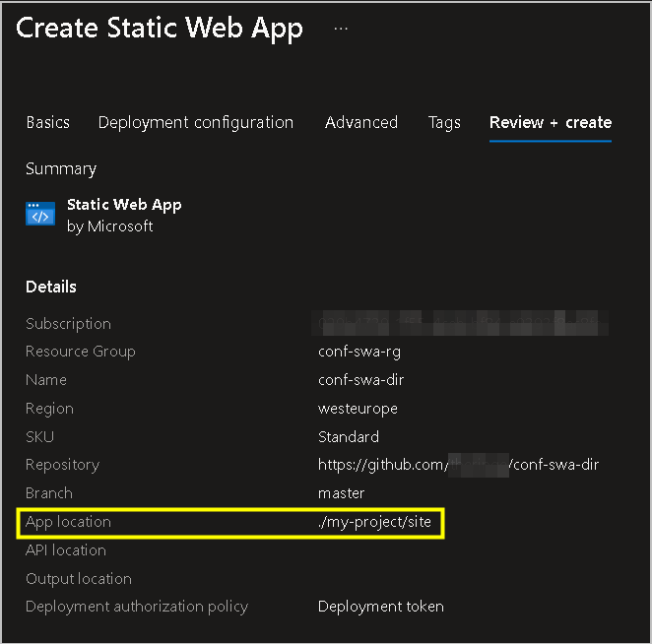Click the Static Web App title text
The image size is (652, 644).
(124, 205)
